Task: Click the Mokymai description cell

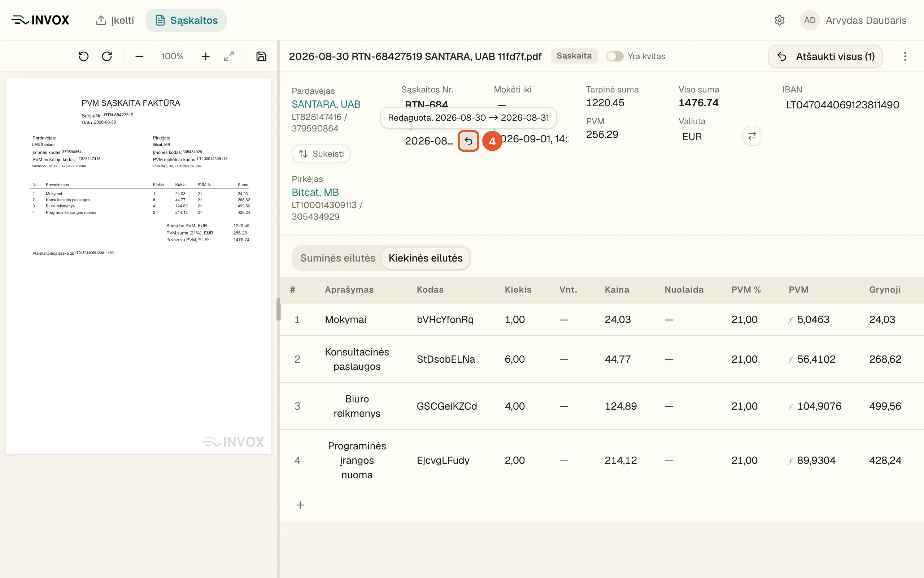Action: pos(345,319)
